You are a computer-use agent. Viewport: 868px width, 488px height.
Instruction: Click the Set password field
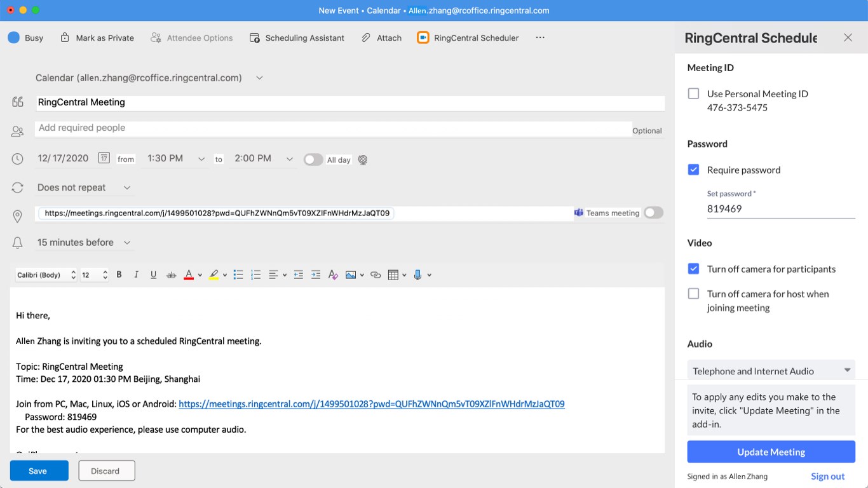tap(781, 208)
